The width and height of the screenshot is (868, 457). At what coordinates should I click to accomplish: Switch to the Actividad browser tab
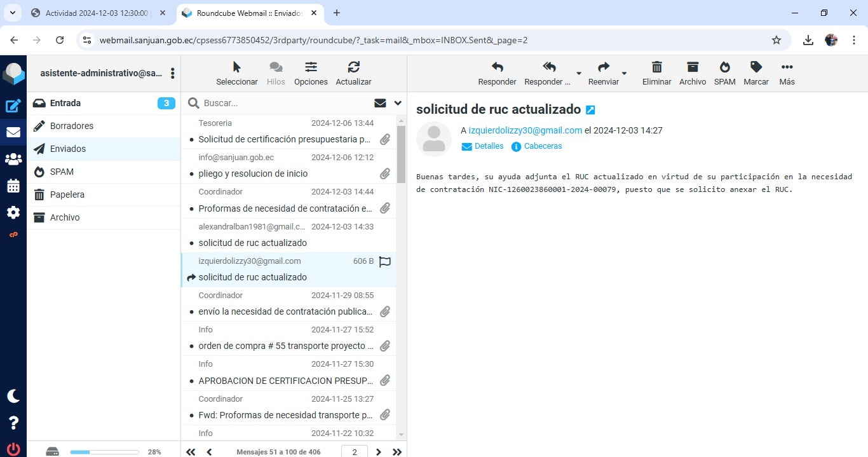pyautogui.click(x=97, y=13)
